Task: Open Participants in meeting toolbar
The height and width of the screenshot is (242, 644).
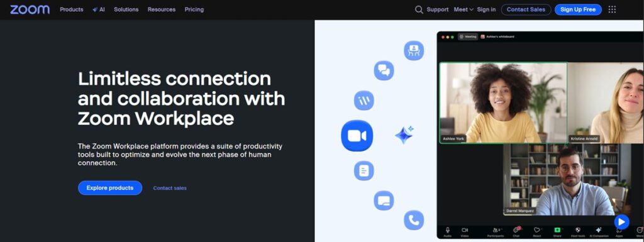Action: 496,232
